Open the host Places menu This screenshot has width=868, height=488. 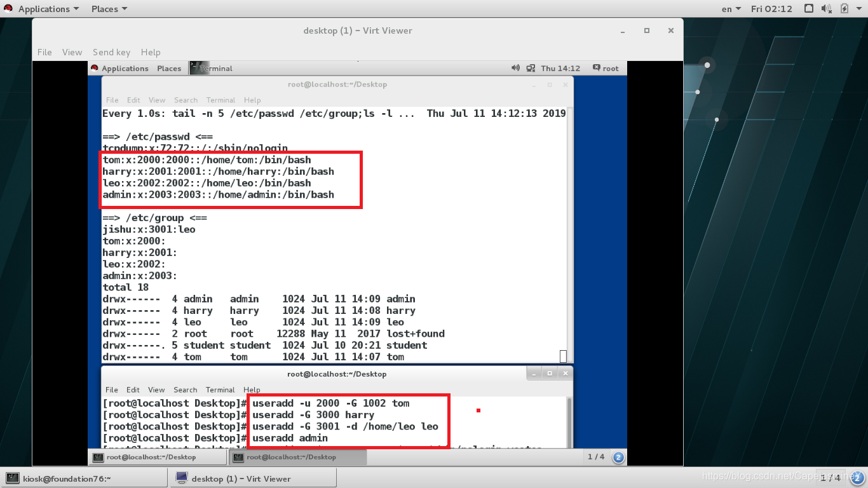point(109,9)
